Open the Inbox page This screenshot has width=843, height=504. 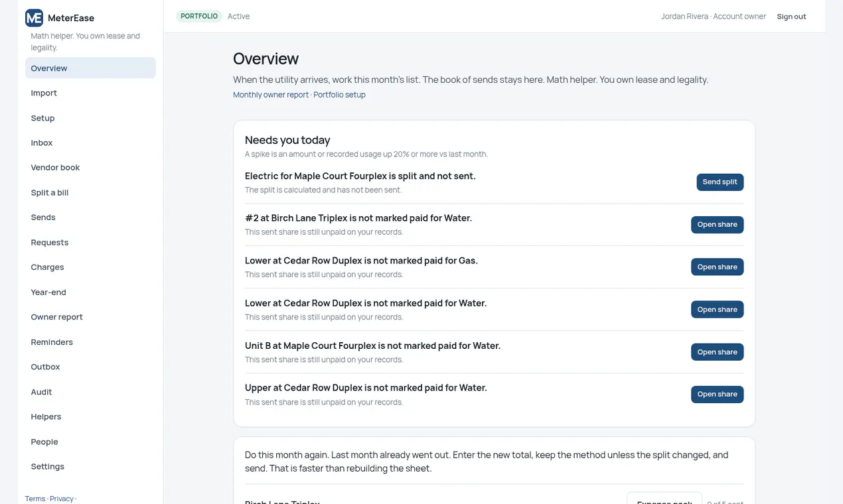pos(90,143)
